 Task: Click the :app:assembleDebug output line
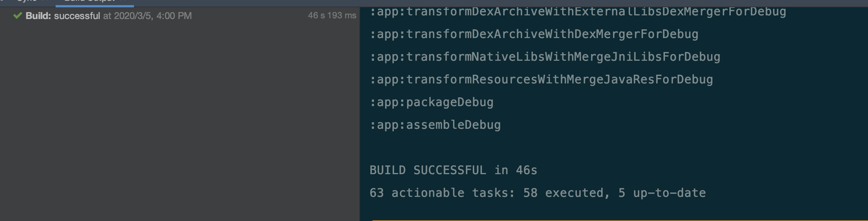pyautogui.click(x=435, y=125)
